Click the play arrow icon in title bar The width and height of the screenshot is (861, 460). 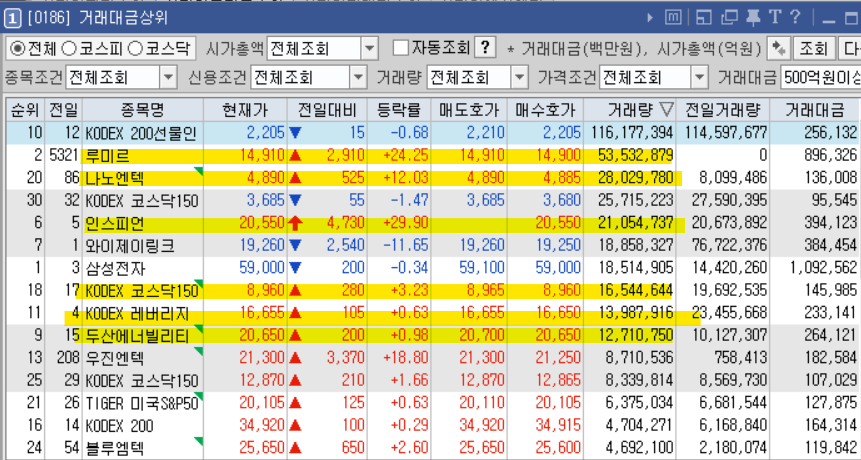point(650,18)
